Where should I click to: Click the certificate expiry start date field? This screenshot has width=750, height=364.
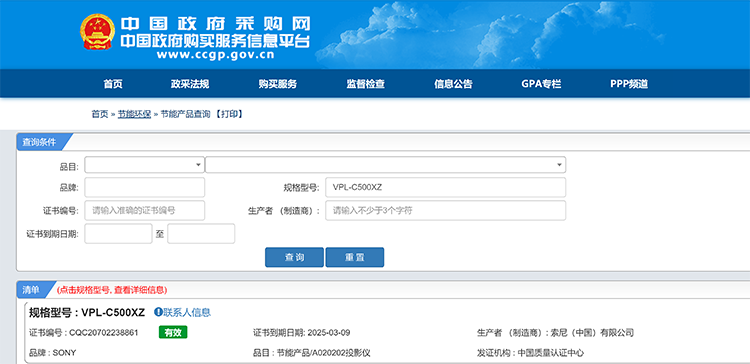pyautogui.click(x=118, y=233)
